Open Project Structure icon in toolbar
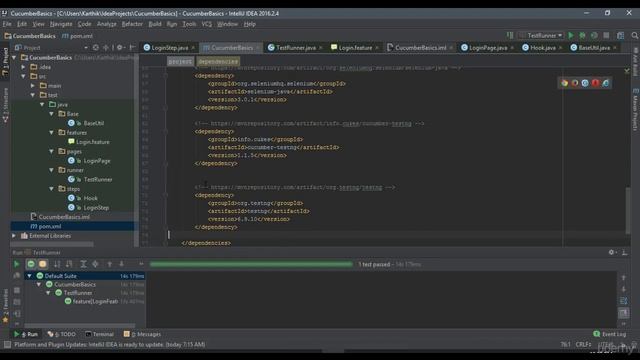 [620, 36]
